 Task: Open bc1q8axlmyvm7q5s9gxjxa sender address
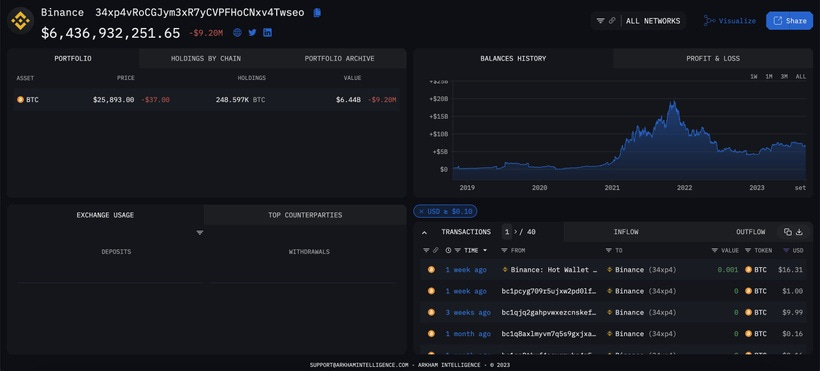click(549, 334)
